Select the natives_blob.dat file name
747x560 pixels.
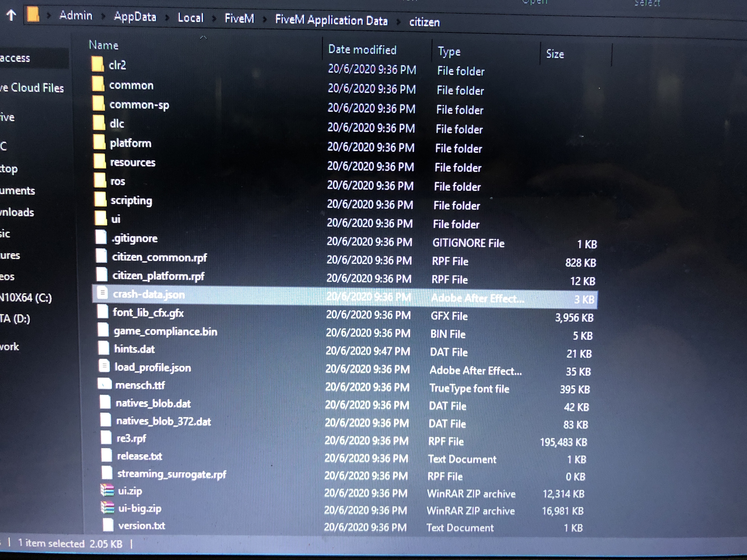(x=153, y=403)
